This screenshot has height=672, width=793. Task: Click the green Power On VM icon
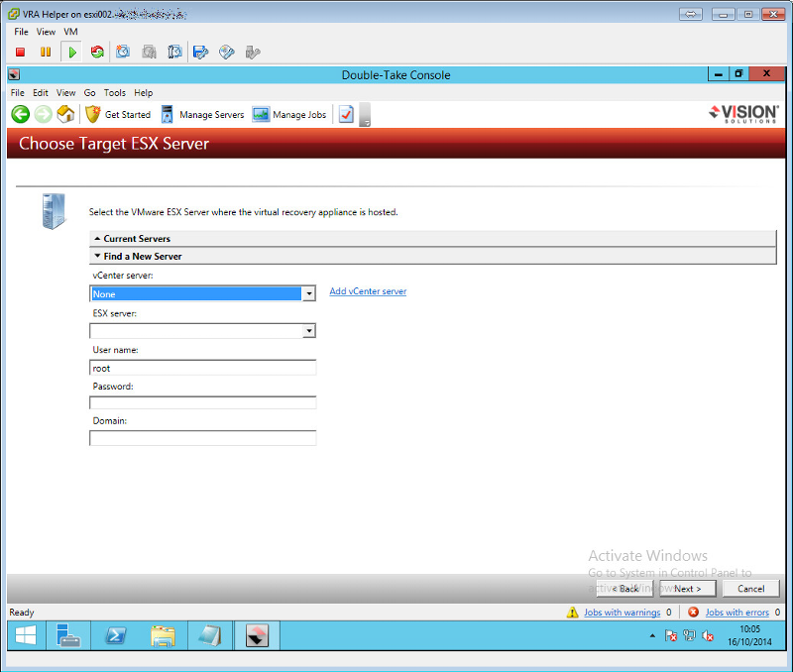72,53
